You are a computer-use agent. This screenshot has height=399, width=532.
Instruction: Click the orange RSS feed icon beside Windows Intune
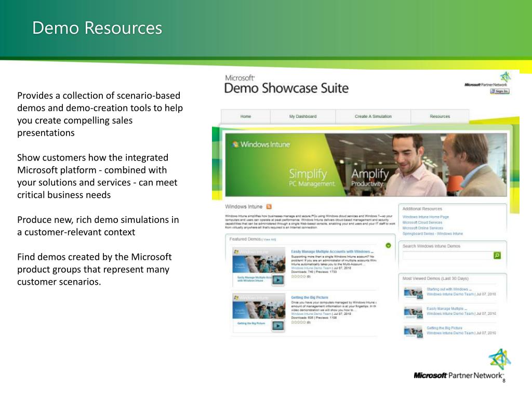[x=269, y=207]
